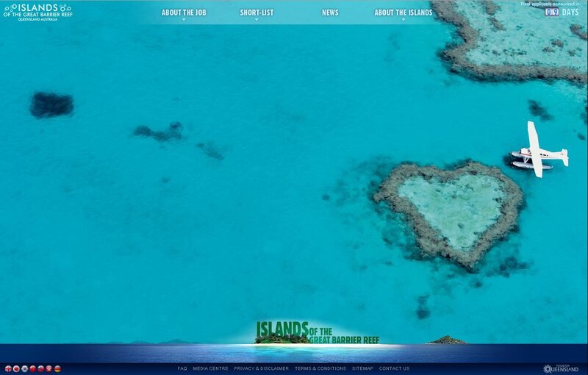Select the Taiwan flag icon
Screen dimensions: 588x375
(x=41, y=368)
